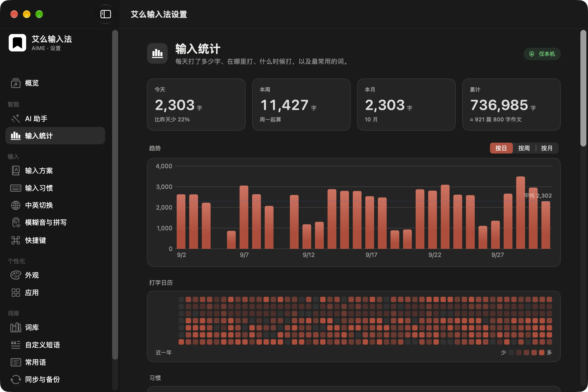
Task: Select the 输入统计 bar-chart sidebar icon
Action: pos(16,136)
